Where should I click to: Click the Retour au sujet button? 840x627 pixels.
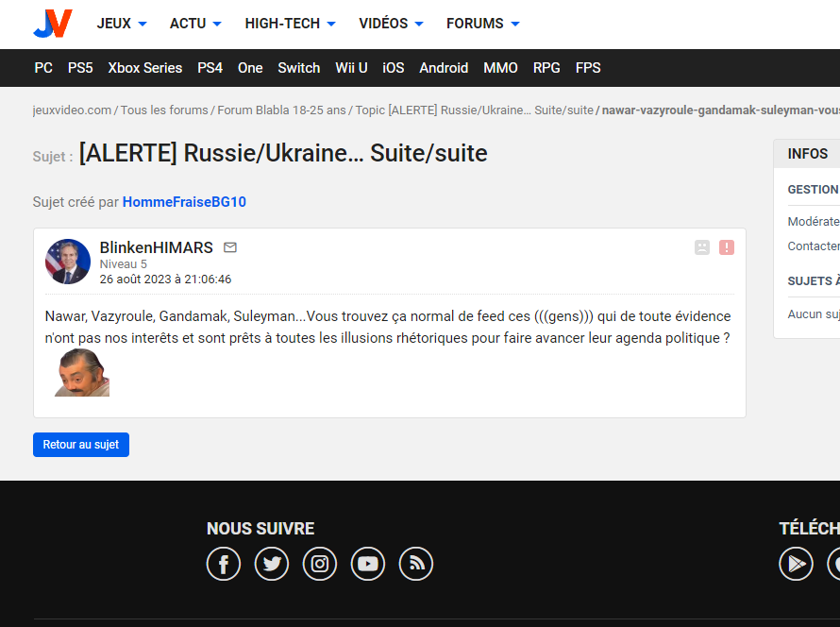[x=81, y=445]
